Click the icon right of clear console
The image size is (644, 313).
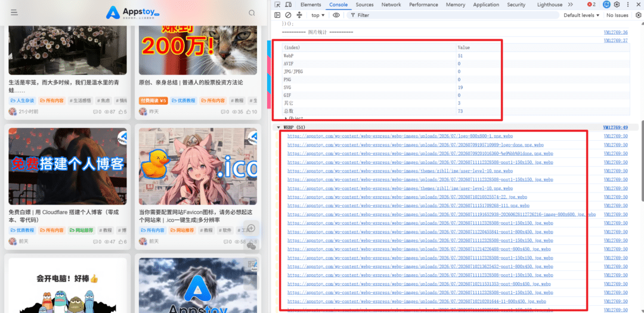click(299, 15)
